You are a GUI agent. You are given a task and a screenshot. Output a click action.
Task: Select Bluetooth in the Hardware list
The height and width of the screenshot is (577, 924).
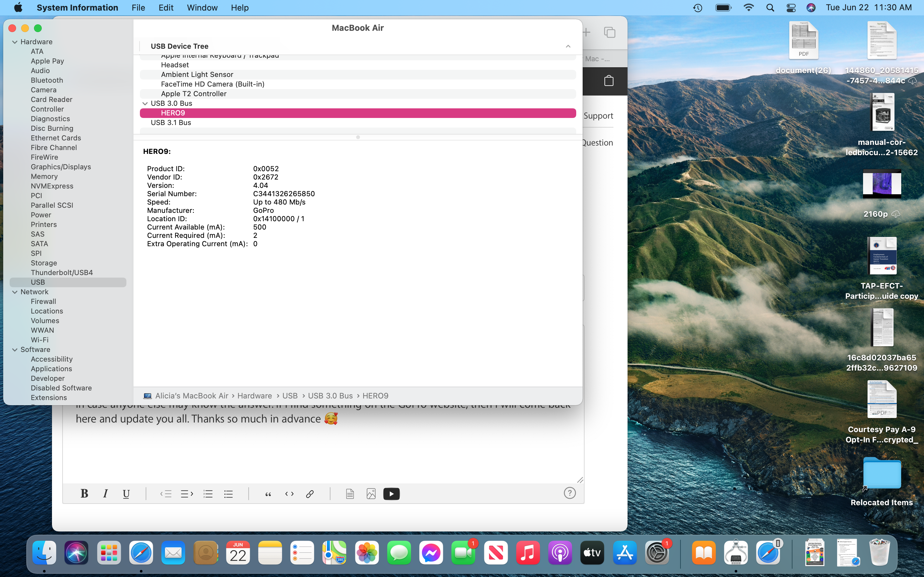[x=47, y=80]
